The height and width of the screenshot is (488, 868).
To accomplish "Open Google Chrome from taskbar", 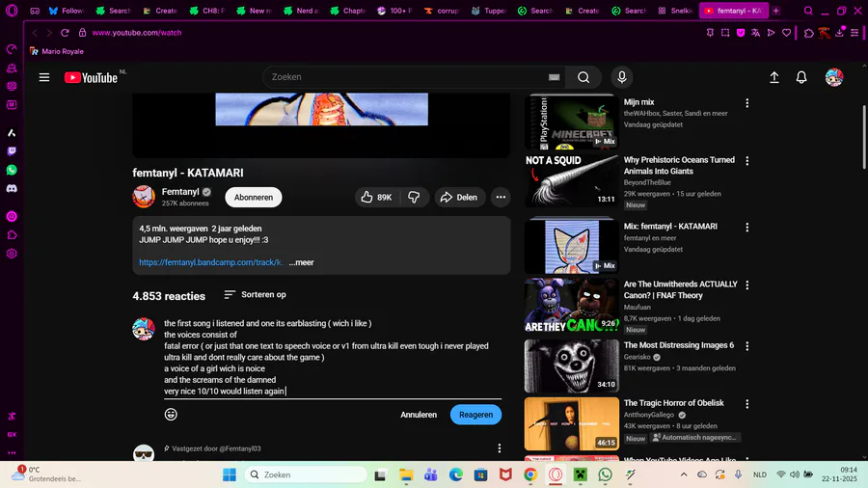I will coord(530,474).
